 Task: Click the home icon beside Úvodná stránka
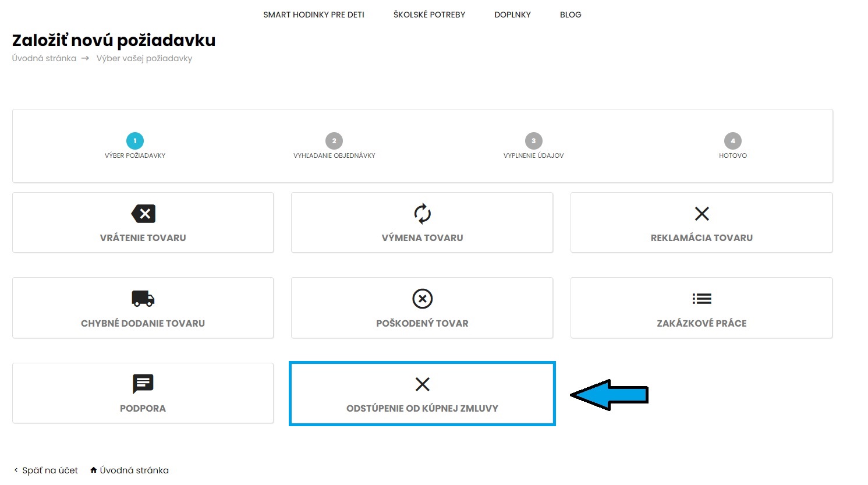click(x=94, y=470)
